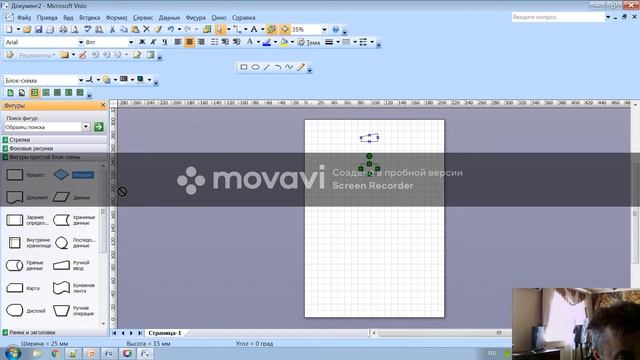Select the Pointer tool

(220, 29)
